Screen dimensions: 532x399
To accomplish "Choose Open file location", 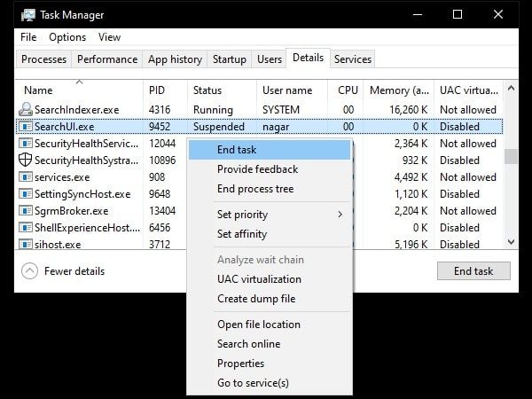I will [270, 325].
